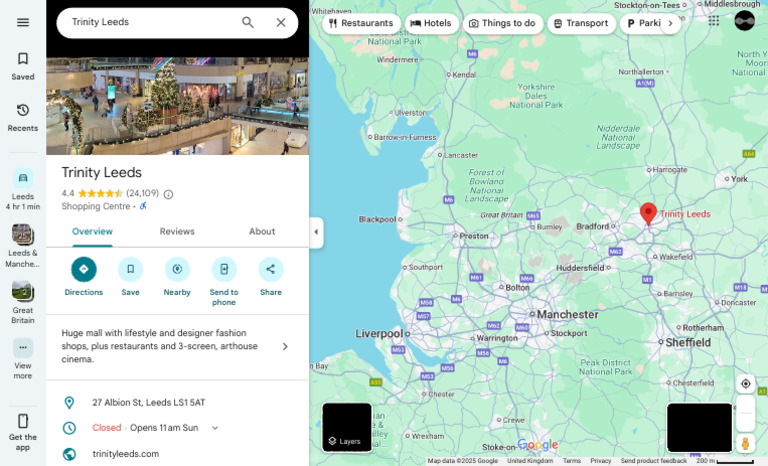
Task: Click the Terms link
Action: (x=572, y=461)
